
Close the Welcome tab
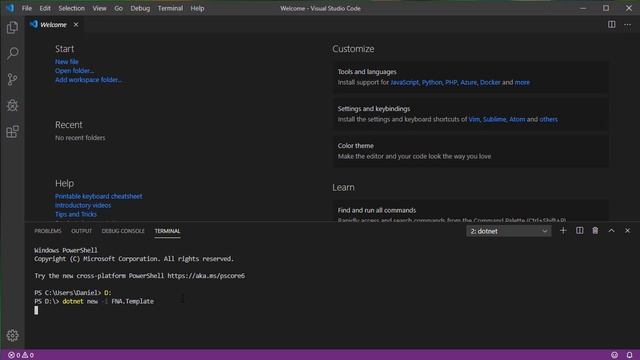pos(76,24)
